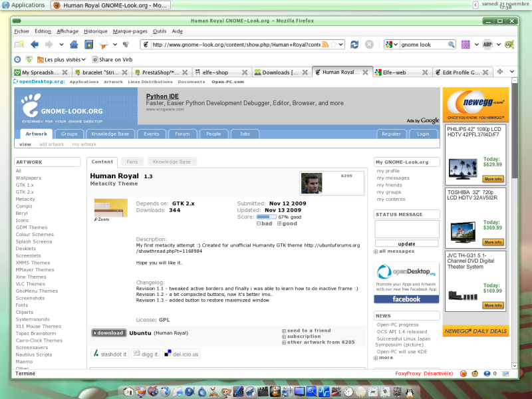The image size is (532, 399).
Task: Open the Firefox home page icon
Action: [x=74, y=45]
